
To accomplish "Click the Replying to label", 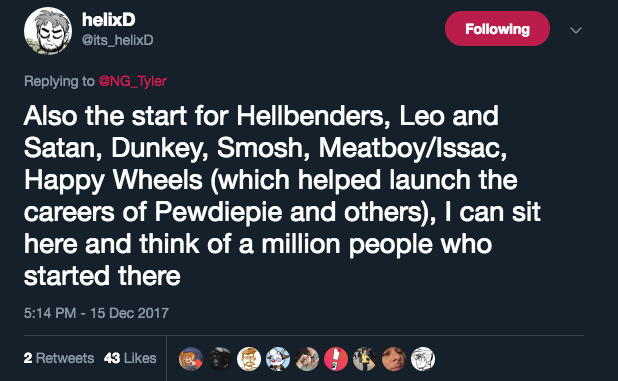I will (x=59, y=81).
